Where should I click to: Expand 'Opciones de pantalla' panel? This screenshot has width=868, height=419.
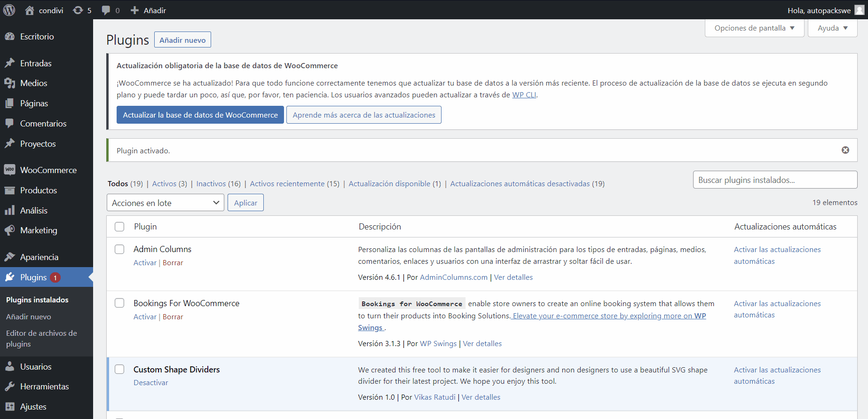[754, 28]
